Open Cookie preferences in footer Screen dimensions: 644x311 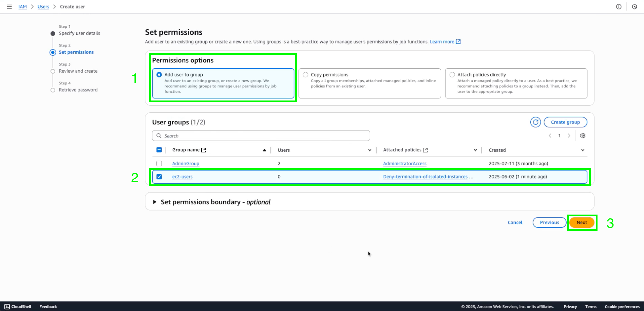[622, 307]
